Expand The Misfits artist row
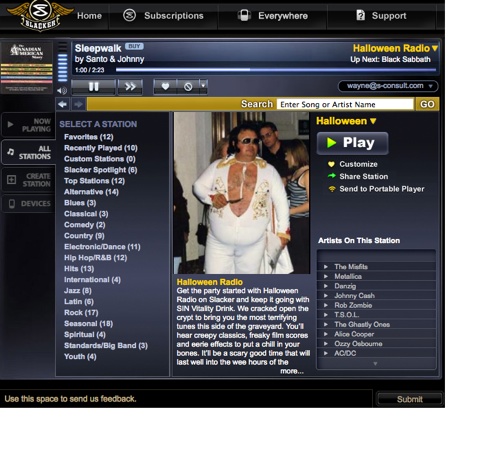The image size is (500, 456). coord(377,267)
